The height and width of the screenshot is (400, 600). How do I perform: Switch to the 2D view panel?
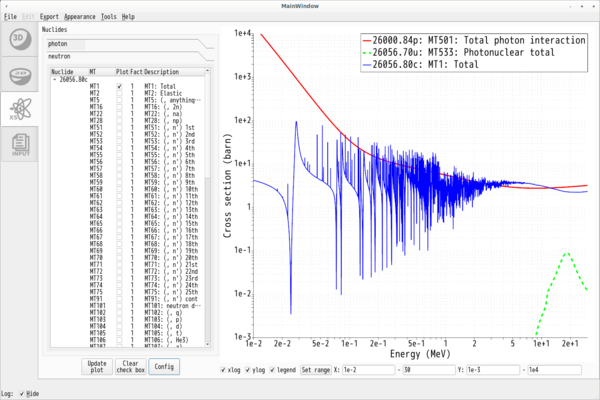tap(19, 73)
